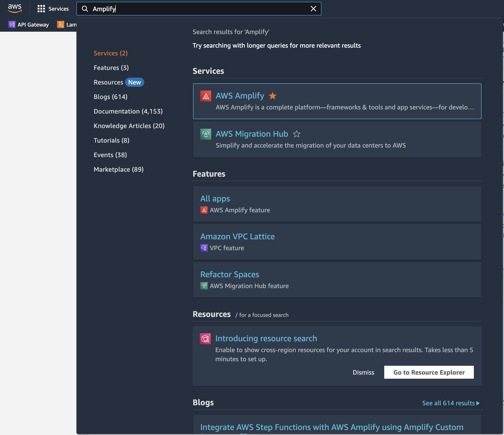Open API Gateway favorites shortcut

point(28,25)
